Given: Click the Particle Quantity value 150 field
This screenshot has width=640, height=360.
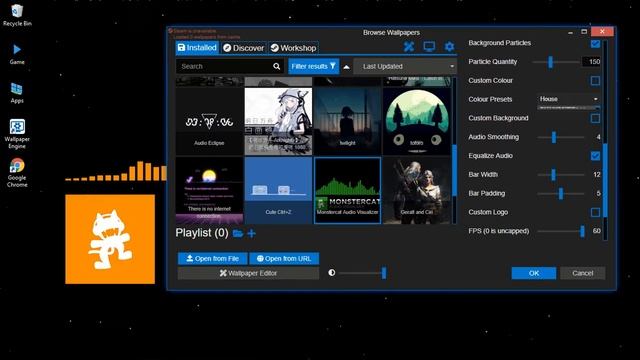Looking at the screenshot, I should (591, 62).
